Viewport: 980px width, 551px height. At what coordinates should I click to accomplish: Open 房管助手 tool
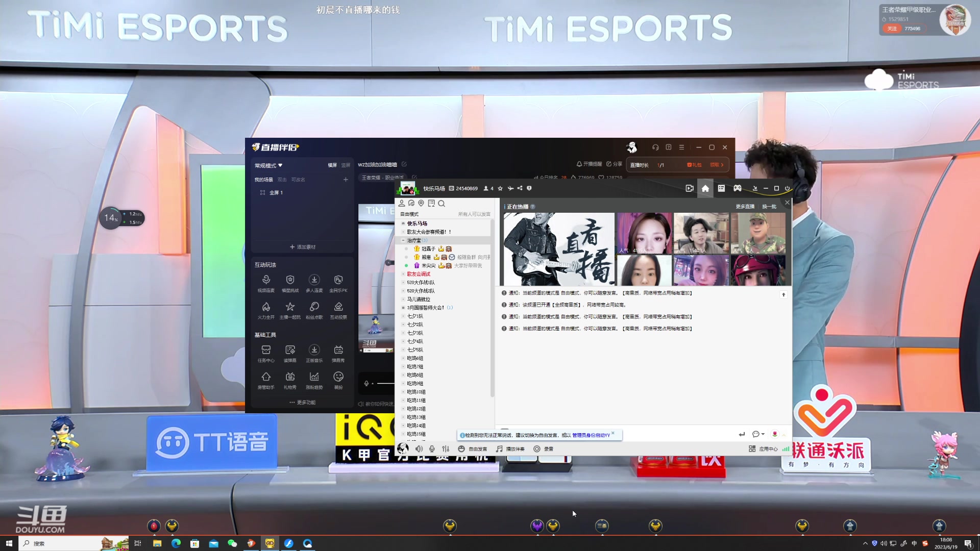click(266, 381)
